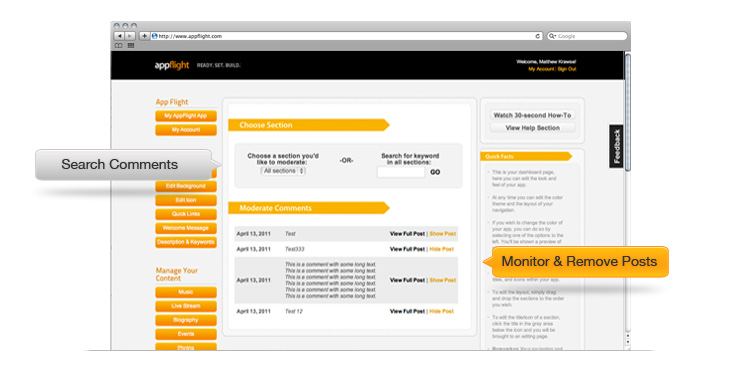732x369 pixels.
Task: Go back with browser back arrow
Action: [120, 36]
